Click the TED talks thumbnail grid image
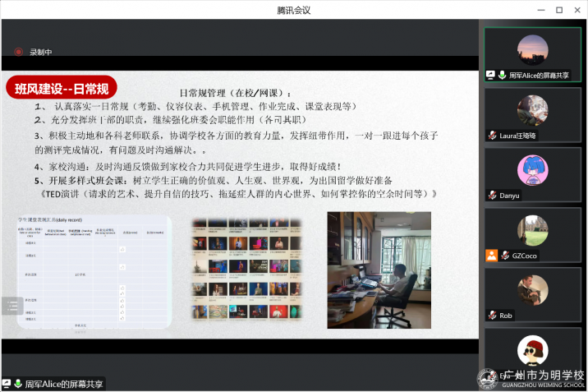This screenshot has width=588, height=392. click(x=246, y=268)
